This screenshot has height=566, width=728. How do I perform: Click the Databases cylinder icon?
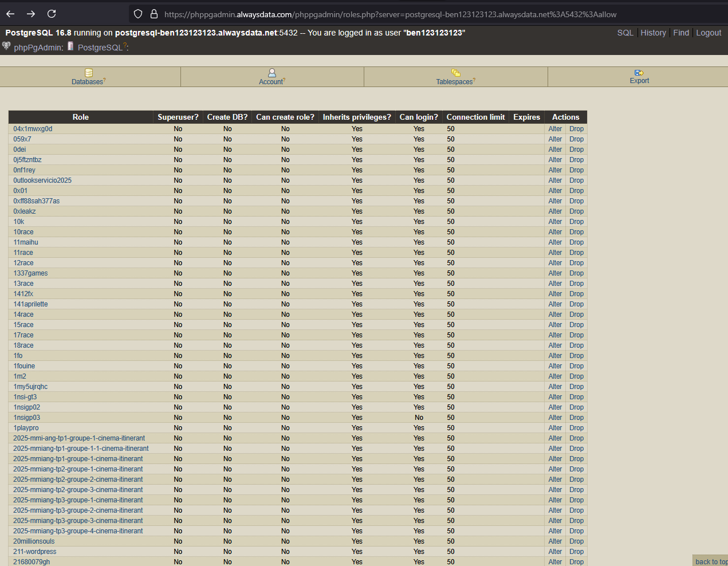[89, 73]
